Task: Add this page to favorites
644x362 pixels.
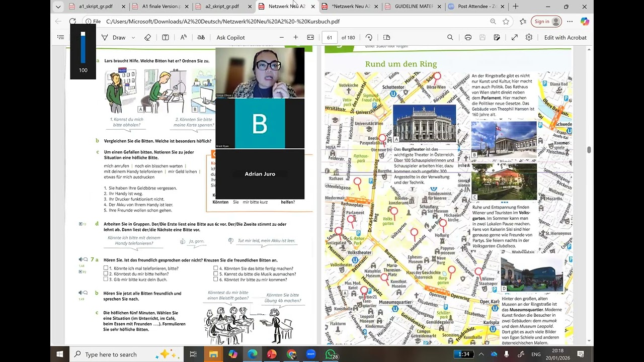Action: [x=506, y=22]
